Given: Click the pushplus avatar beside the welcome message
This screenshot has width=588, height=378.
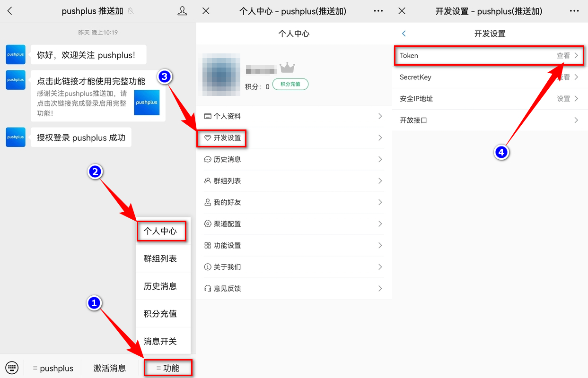Looking at the screenshot, I should coord(15,54).
